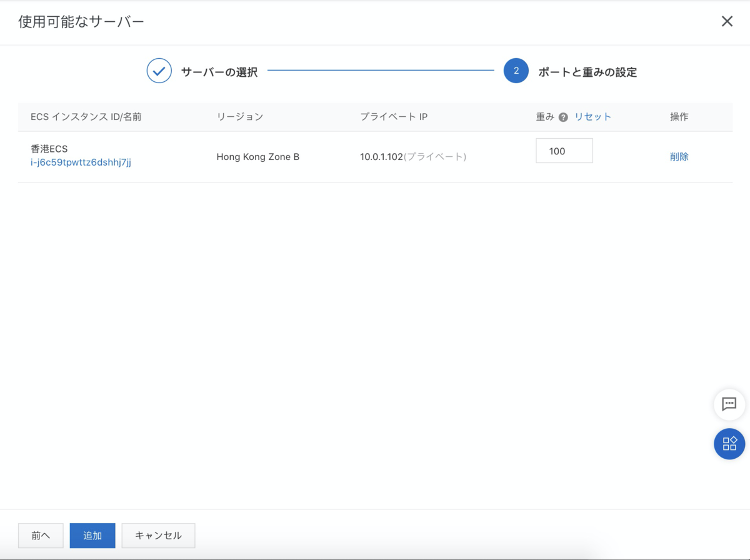Viewport: 750px width, 560px height.
Task: Click the 10.0.1.102 private IP address
Action: point(381,157)
